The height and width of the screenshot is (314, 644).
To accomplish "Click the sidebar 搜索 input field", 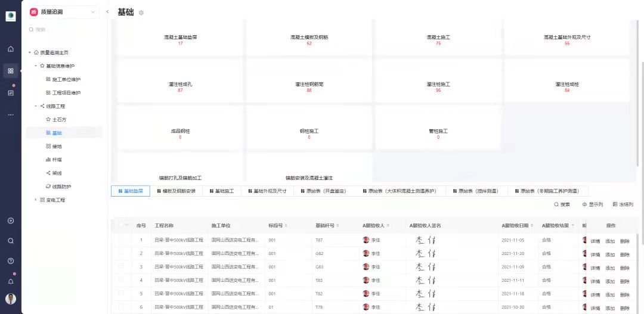I will [x=64, y=30].
